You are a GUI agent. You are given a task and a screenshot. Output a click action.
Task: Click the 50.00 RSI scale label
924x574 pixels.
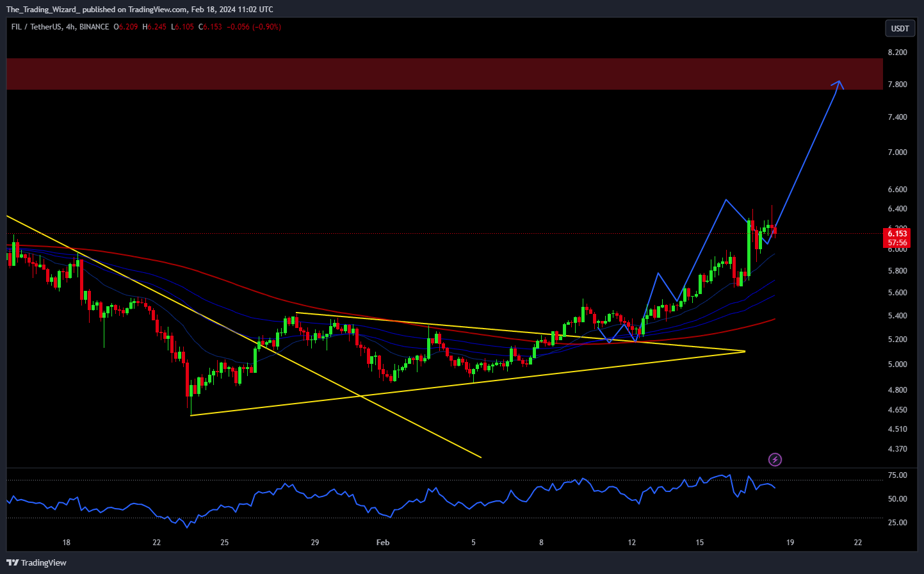897,499
